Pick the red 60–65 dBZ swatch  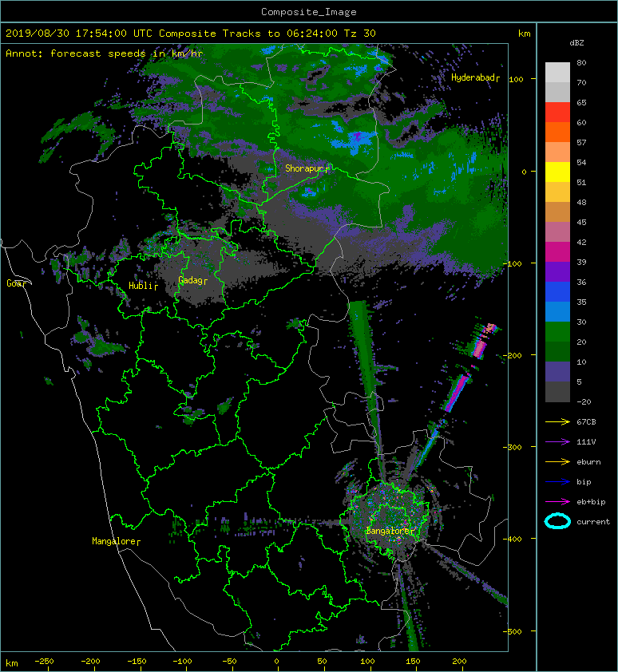click(557, 112)
